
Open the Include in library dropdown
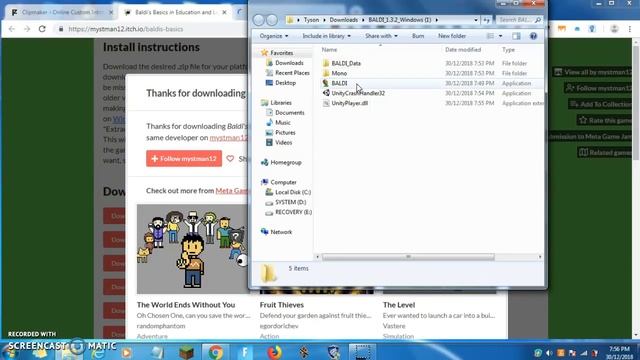click(x=326, y=36)
